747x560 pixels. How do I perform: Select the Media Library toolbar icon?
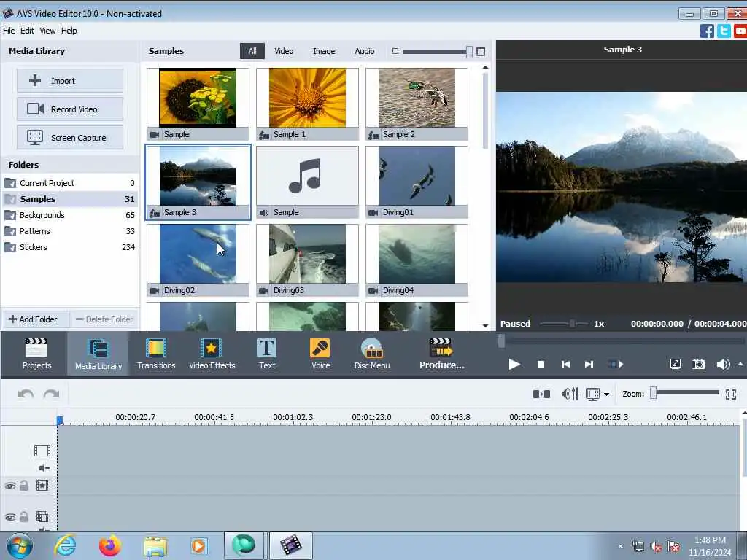click(98, 354)
